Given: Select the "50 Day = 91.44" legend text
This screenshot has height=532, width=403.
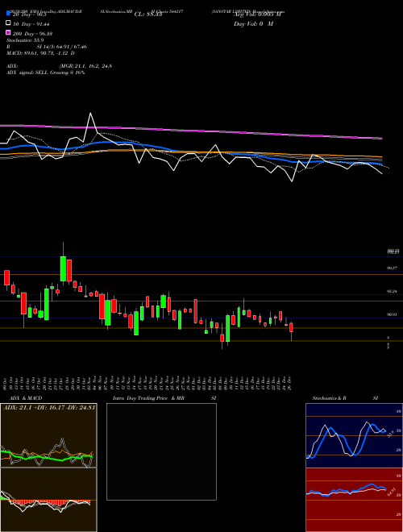Looking at the screenshot, I should [x=30, y=24].
